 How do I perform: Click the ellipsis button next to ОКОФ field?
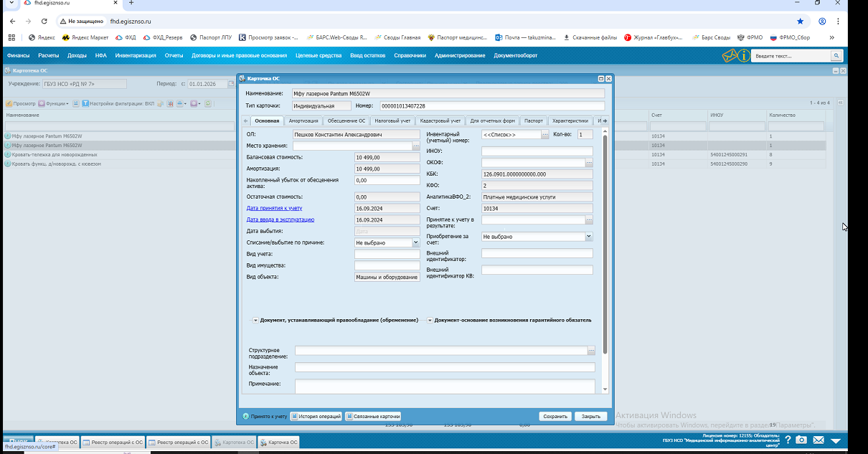pos(589,163)
